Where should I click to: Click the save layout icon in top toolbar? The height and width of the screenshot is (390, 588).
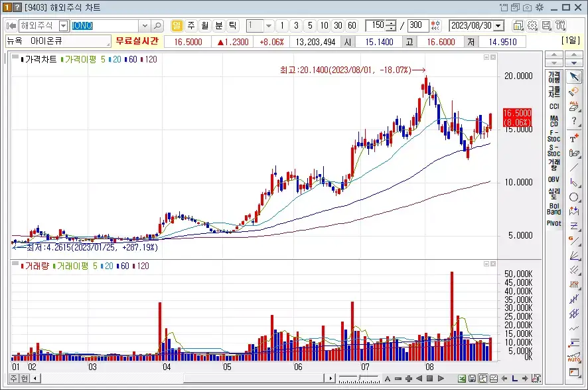(546, 26)
